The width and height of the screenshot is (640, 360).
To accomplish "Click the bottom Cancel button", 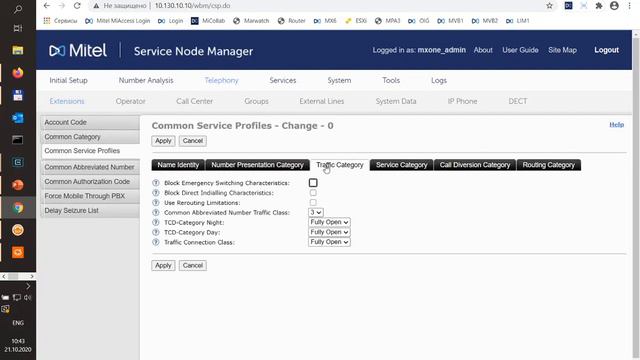I will 193,265.
